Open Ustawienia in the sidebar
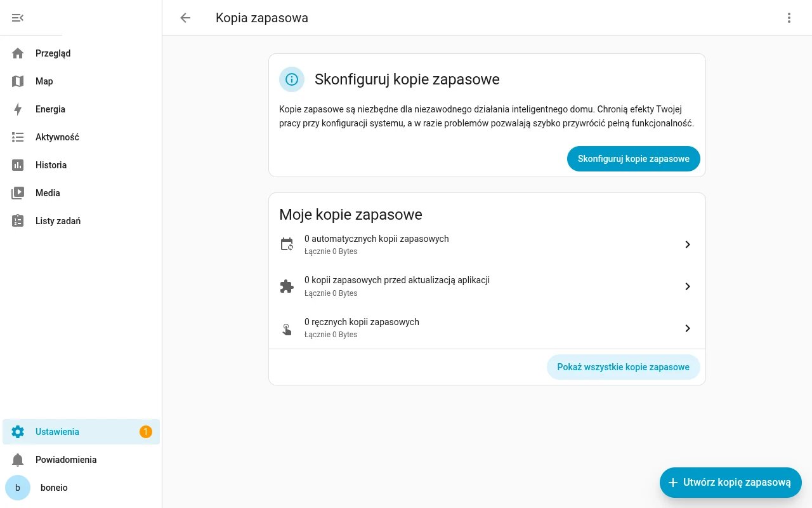This screenshot has height=508, width=812. 81,432
